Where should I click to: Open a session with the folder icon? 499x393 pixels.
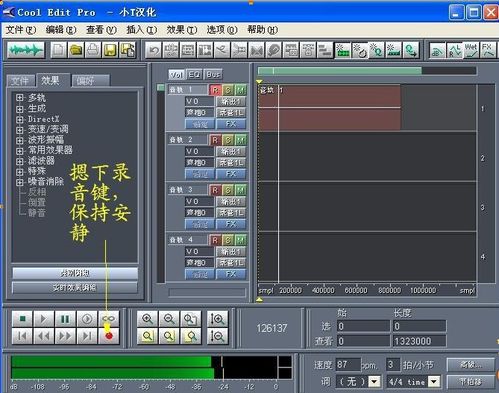(x=76, y=50)
